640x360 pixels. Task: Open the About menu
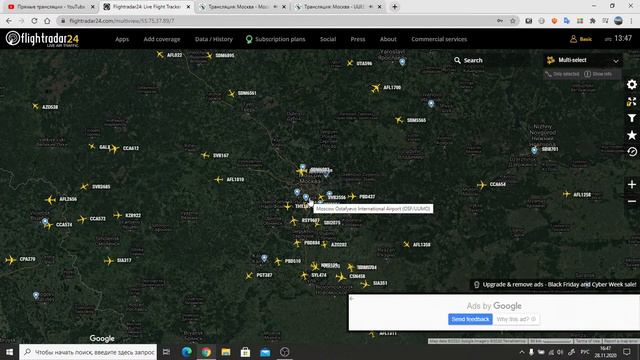(388, 39)
